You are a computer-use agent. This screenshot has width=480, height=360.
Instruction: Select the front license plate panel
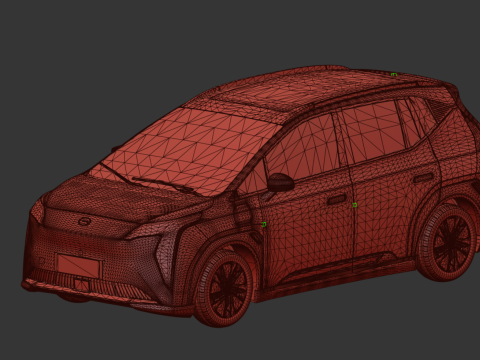click(79, 266)
